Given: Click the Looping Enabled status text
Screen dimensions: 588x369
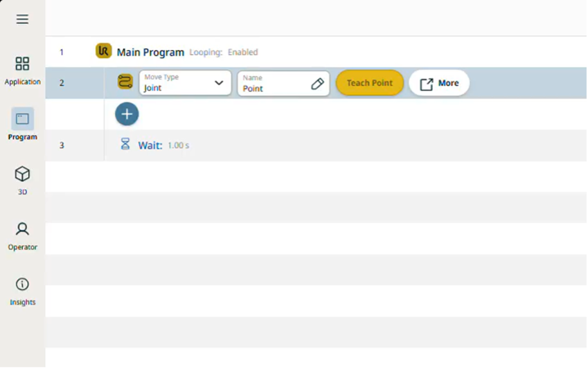Looking at the screenshot, I should (x=224, y=53).
